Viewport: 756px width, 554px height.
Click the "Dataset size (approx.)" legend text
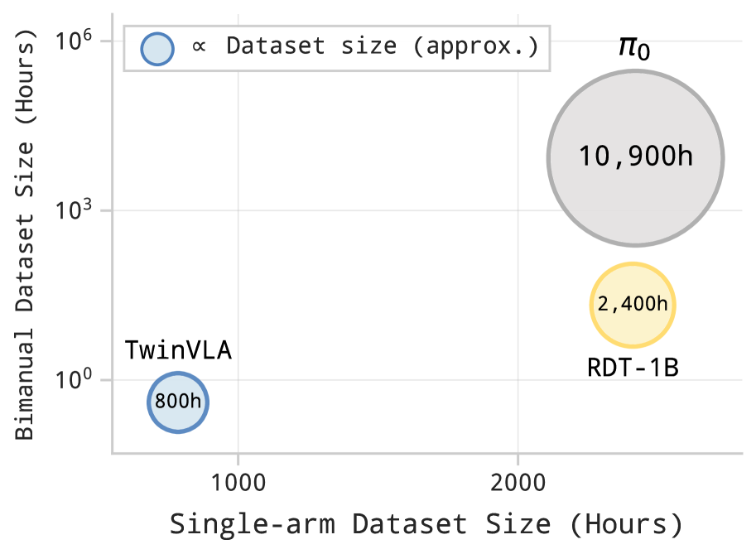click(383, 47)
